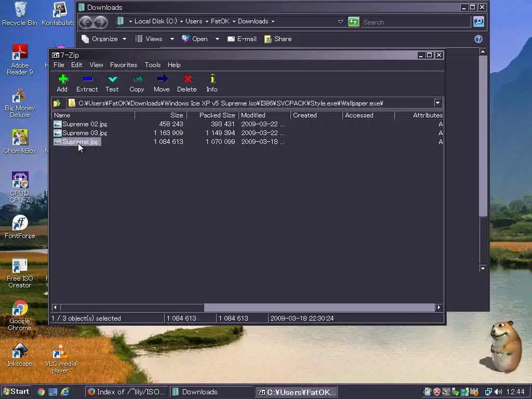Open the Downloads address history dropdown
The image size is (532, 399).
340,22
